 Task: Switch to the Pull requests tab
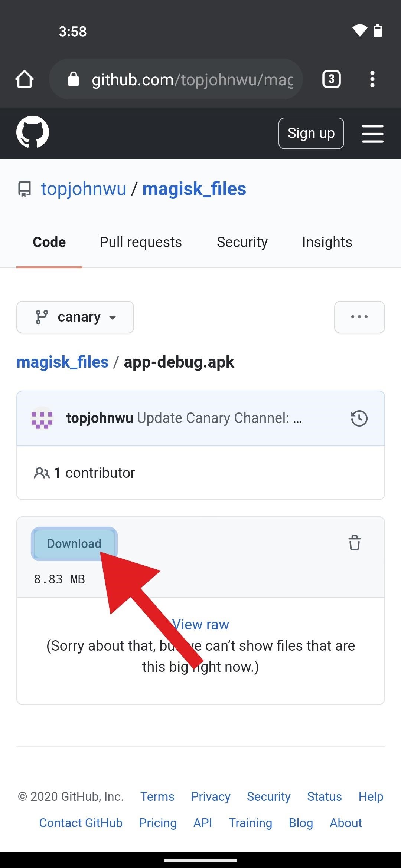point(141,242)
